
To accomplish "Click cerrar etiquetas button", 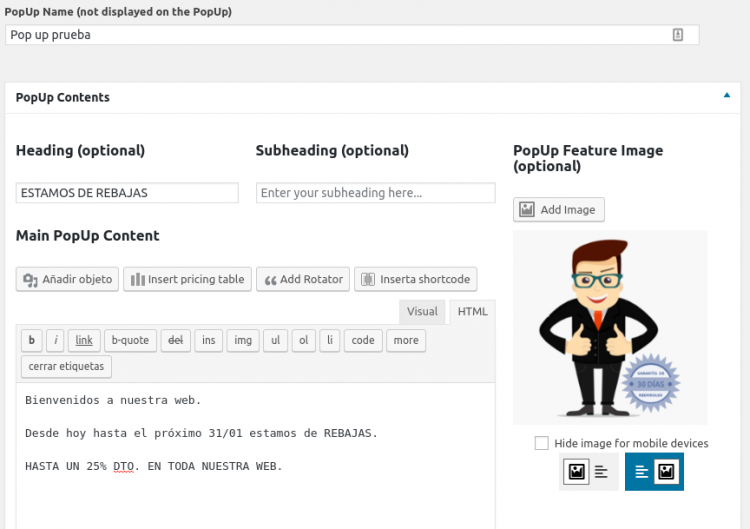I will 66,366.
